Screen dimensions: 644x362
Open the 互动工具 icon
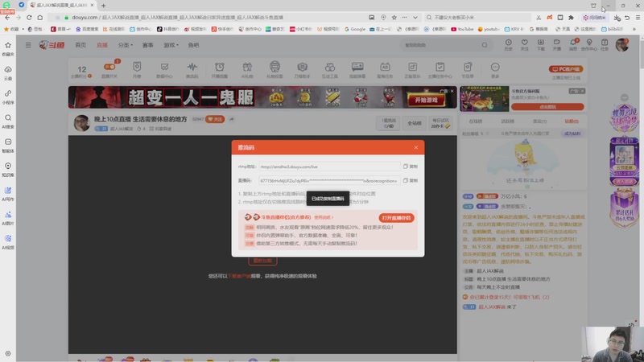coord(329,69)
